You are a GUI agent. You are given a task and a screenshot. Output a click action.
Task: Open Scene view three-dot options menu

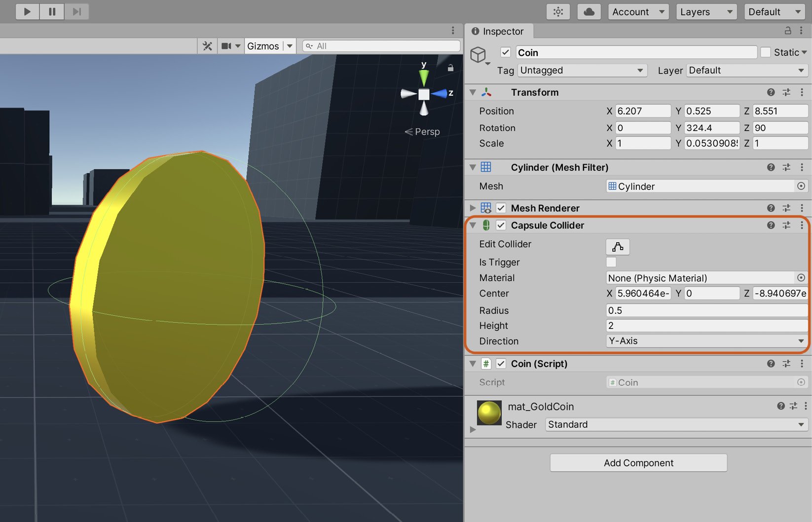(453, 31)
